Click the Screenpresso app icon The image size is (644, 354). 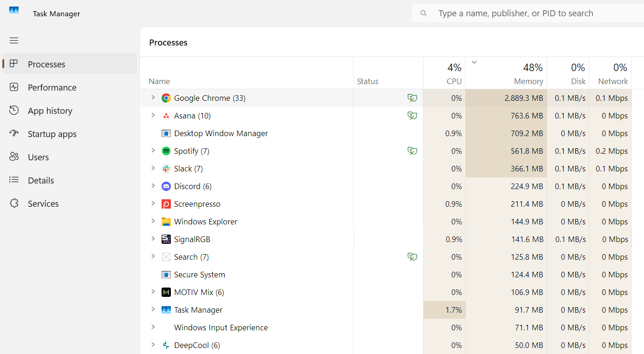(166, 204)
